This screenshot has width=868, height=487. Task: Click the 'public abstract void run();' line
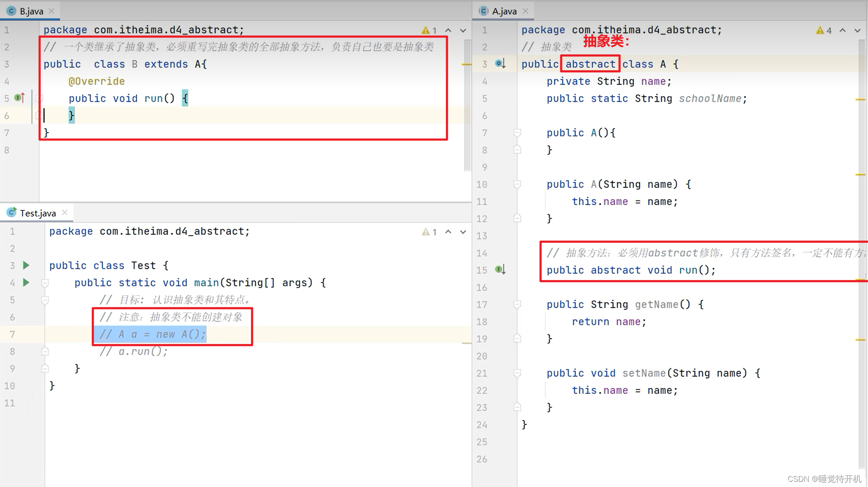(x=631, y=270)
